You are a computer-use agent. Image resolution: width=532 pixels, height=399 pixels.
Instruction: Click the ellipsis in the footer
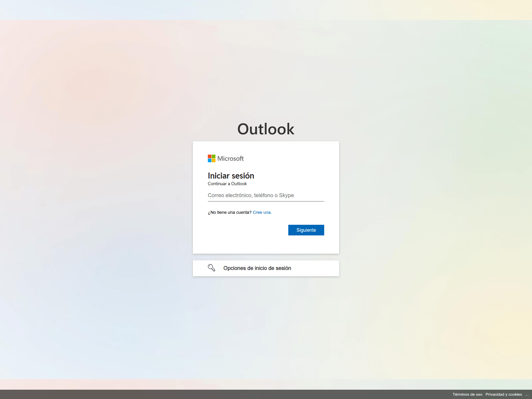click(527, 394)
